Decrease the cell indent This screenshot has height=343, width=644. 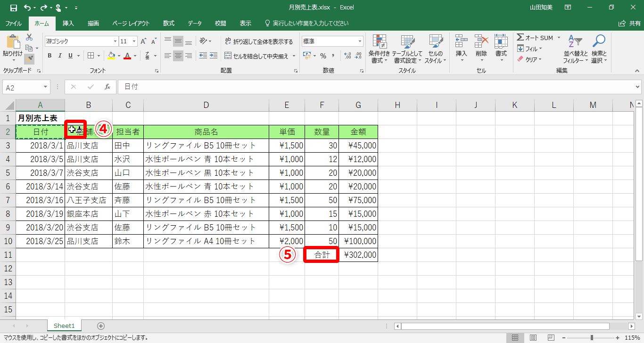click(x=203, y=56)
